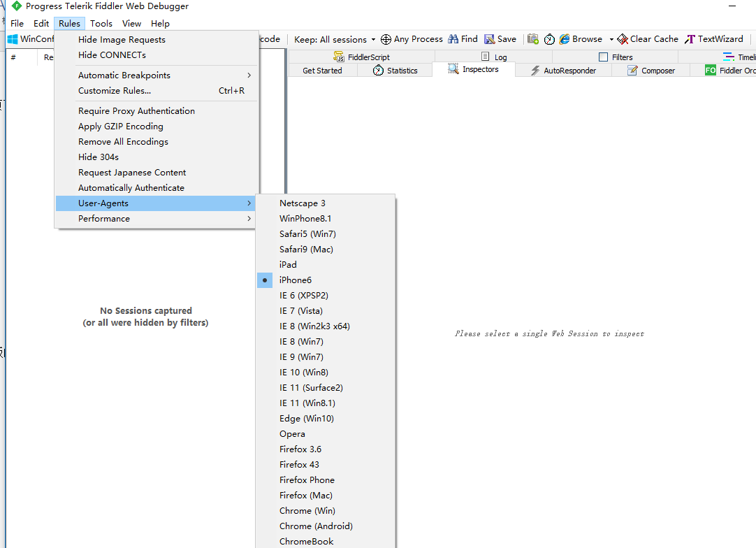Select Netscape 3 user-agent
Screen dimensions: 756x548
click(x=326, y=203)
